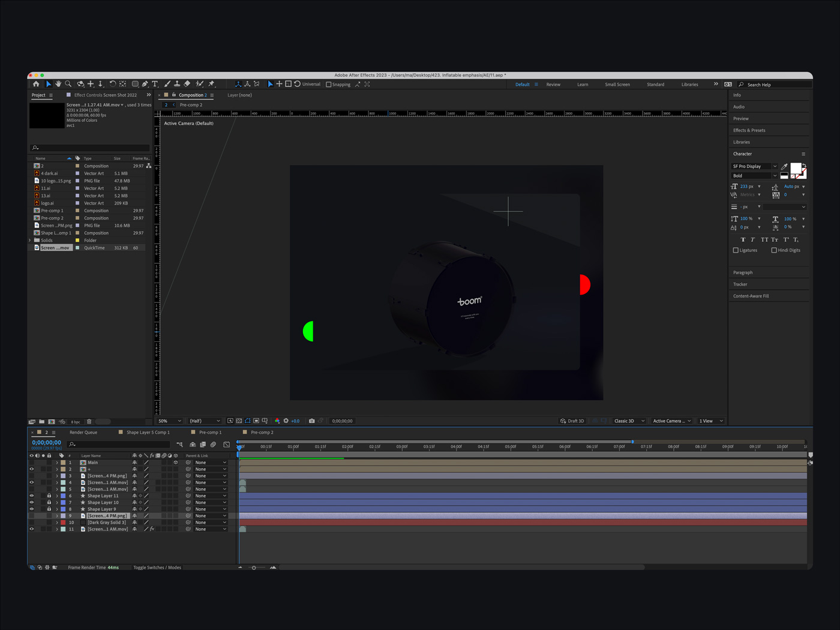Activate the Rotation tool
This screenshot has width=840, height=630.
tap(112, 84)
